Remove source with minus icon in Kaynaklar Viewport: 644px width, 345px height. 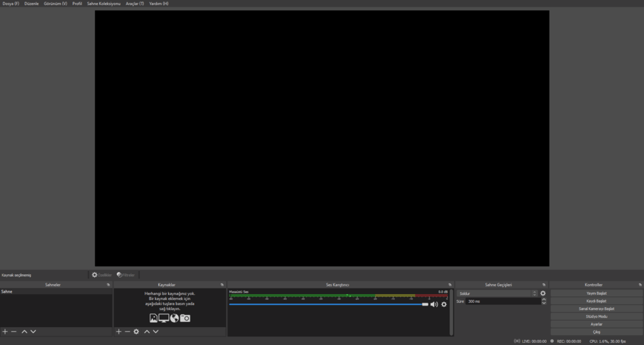coord(127,331)
